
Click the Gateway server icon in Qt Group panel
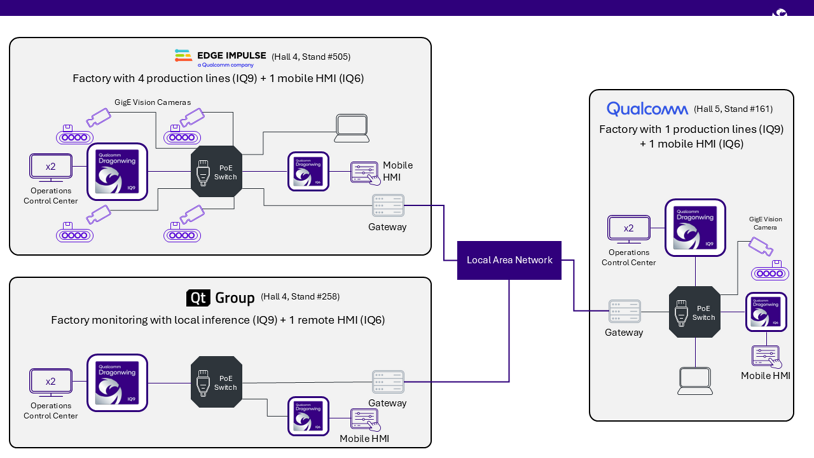pyautogui.click(x=388, y=382)
